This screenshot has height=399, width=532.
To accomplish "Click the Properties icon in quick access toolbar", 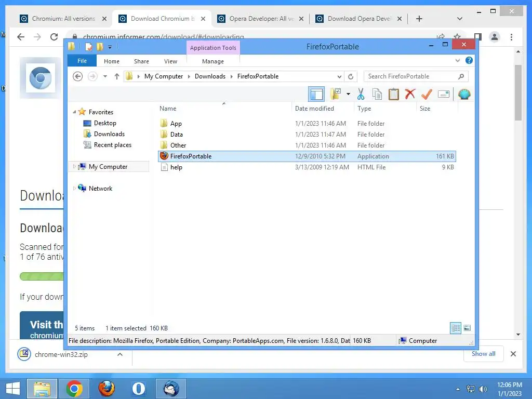I will pos(88,47).
